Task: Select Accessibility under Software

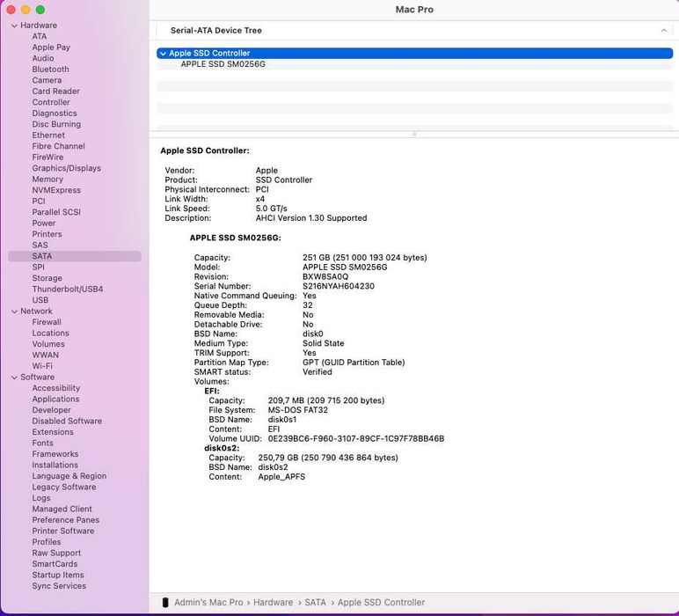Action: (x=56, y=388)
